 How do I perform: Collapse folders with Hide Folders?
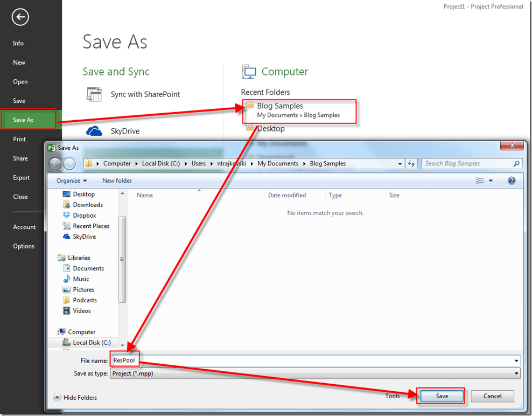(75, 397)
